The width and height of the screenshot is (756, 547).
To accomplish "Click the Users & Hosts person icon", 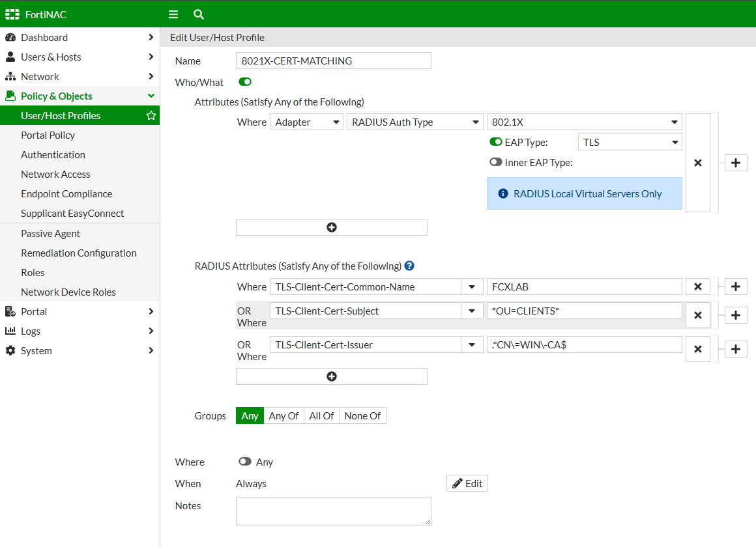I will click(x=10, y=57).
